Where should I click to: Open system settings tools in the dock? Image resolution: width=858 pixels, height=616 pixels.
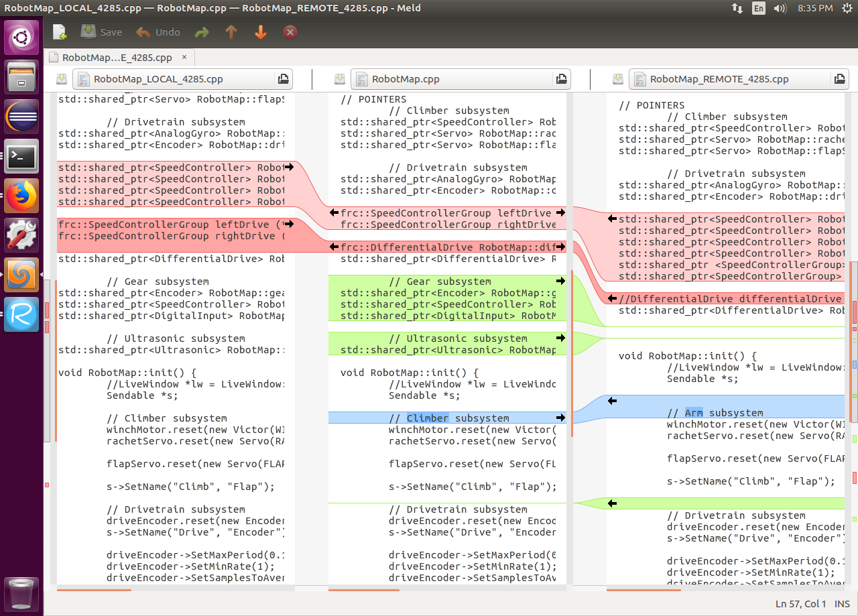click(21, 235)
